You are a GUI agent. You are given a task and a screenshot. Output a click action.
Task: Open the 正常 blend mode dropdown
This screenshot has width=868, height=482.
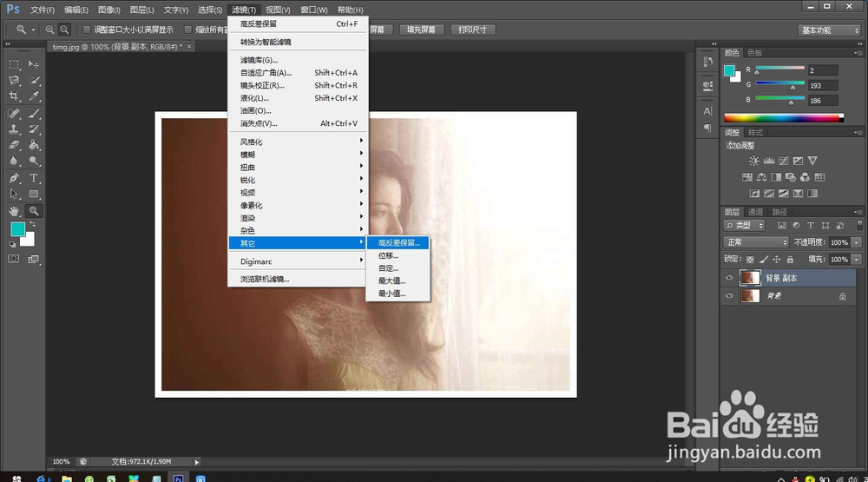coord(756,242)
